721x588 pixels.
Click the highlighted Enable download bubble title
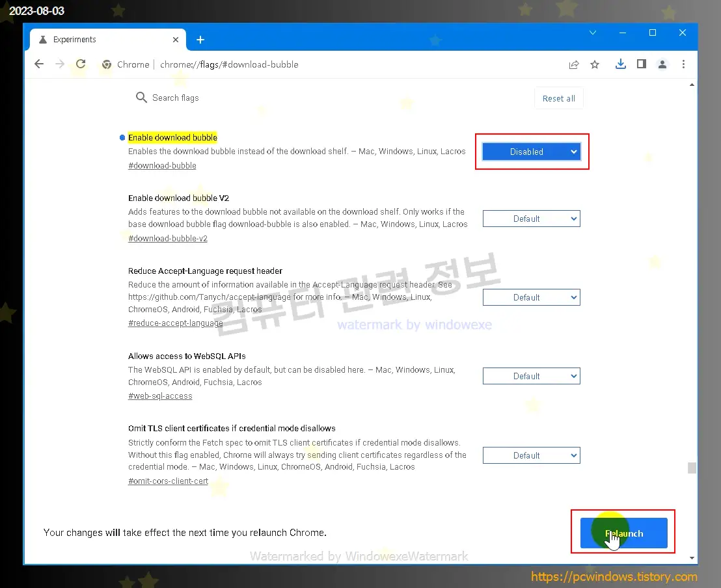tap(172, 137)
